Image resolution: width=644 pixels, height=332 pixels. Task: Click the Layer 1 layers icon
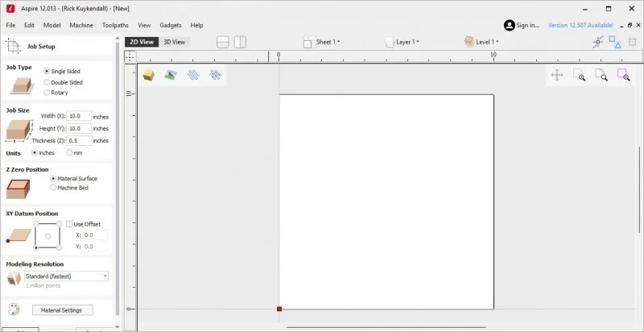click(x=389, y=42)
